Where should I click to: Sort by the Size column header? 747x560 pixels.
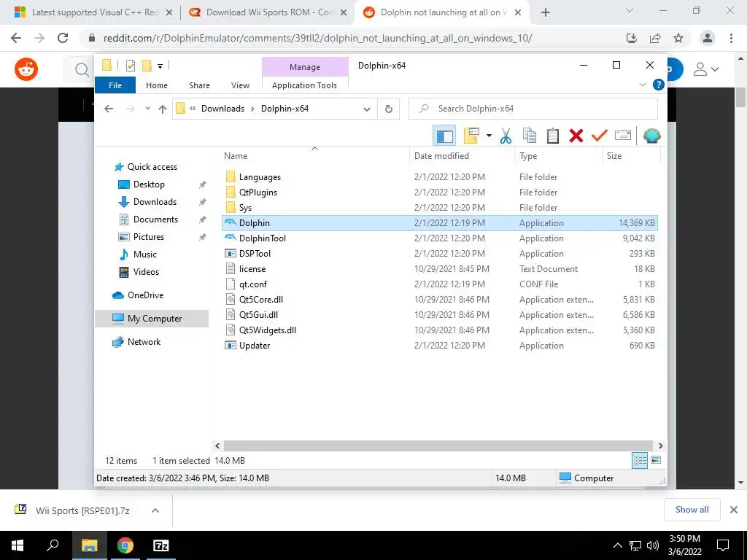631,156
